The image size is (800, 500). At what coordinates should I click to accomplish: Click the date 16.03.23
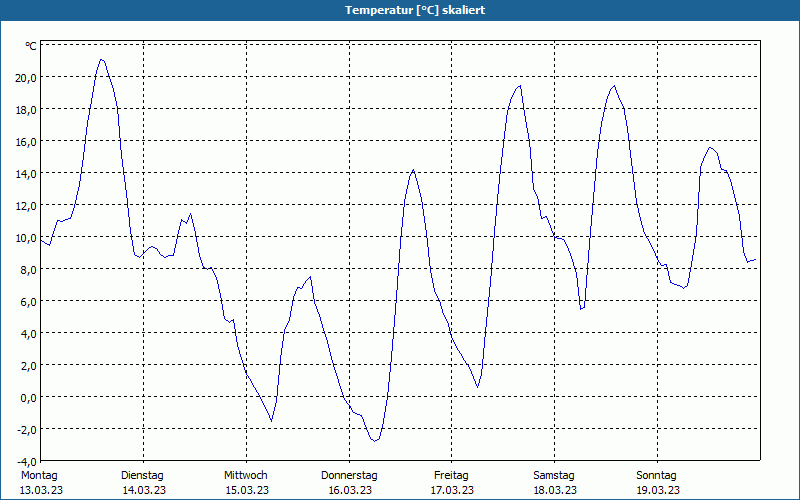coord(350,490)
